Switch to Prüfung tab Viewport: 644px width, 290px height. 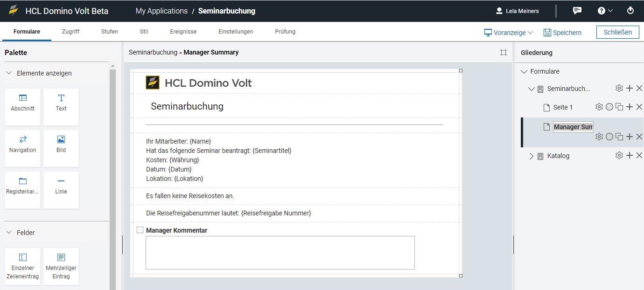pos(285,32)
